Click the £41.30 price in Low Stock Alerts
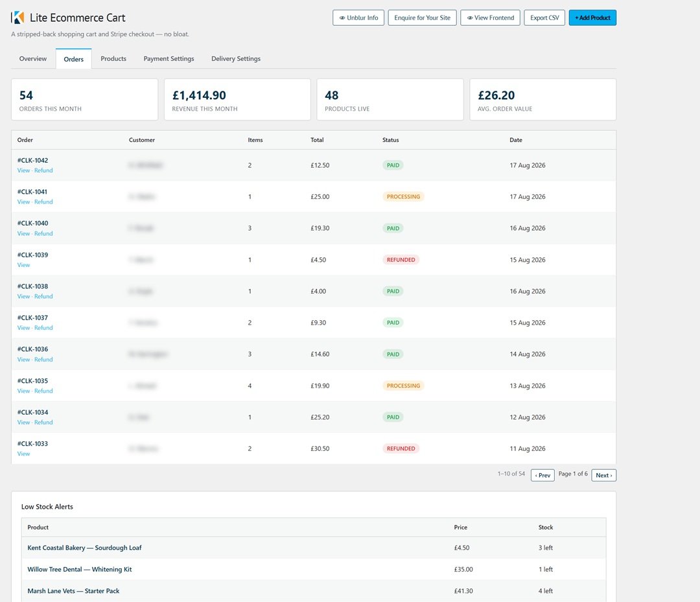 (x=463, y=590)
